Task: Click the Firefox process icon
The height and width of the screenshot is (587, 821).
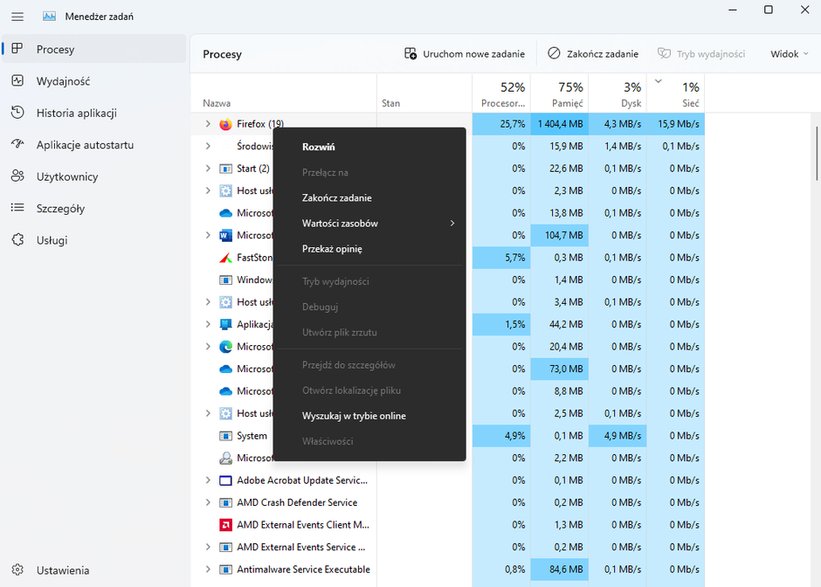Action: pyautogui.click(x=226, y=124)
